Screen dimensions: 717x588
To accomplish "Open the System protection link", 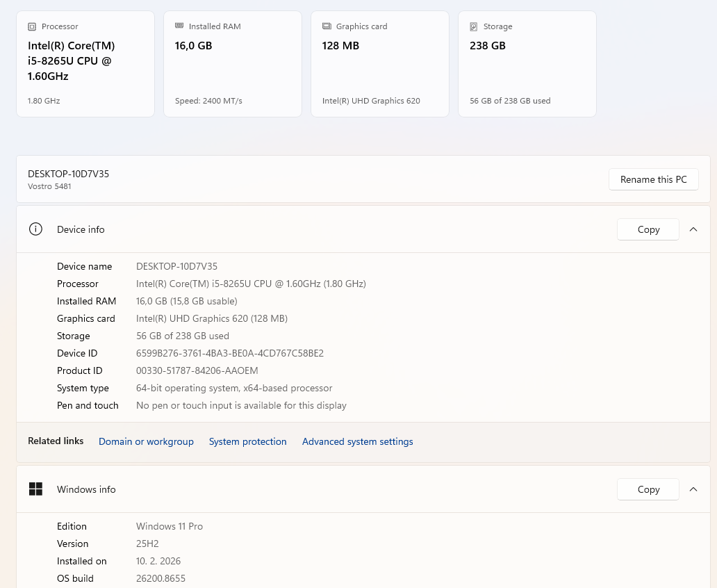I will tap(248, 441).
